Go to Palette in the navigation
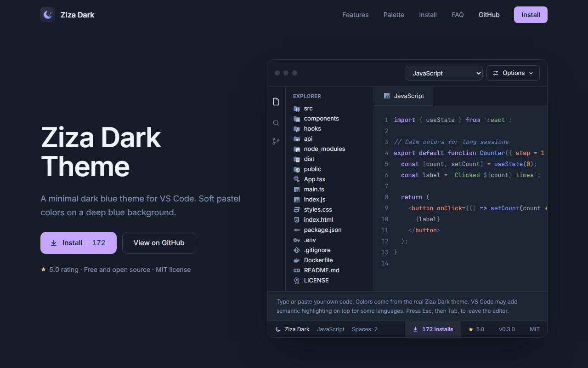 pos(394,15)
